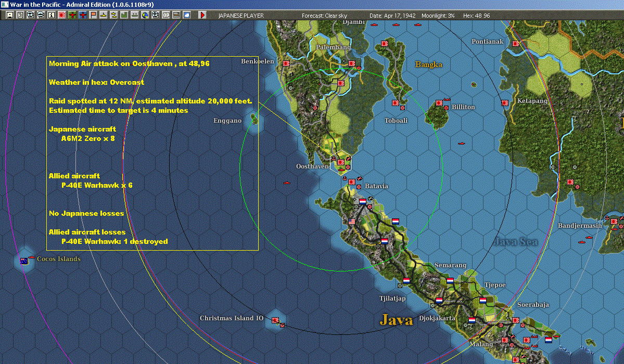Screen dimensions: 624x364
Task: Click the grey ship with arrows toolbar icon
Action: (x=134, y=15)
